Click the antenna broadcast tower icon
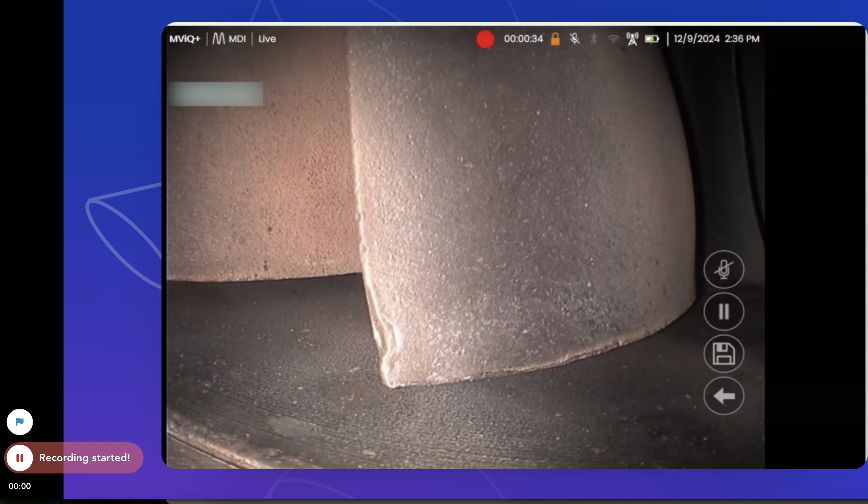 point(632,39)
